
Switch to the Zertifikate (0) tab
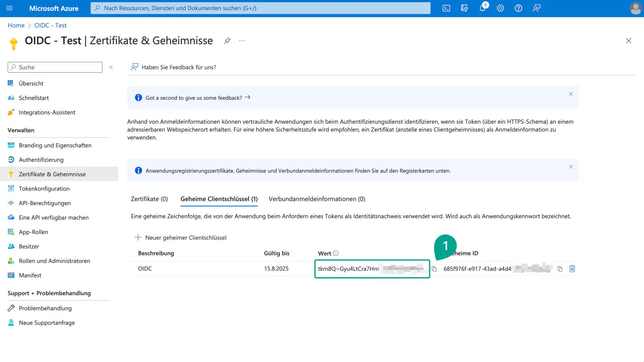(x=149, y=199)
